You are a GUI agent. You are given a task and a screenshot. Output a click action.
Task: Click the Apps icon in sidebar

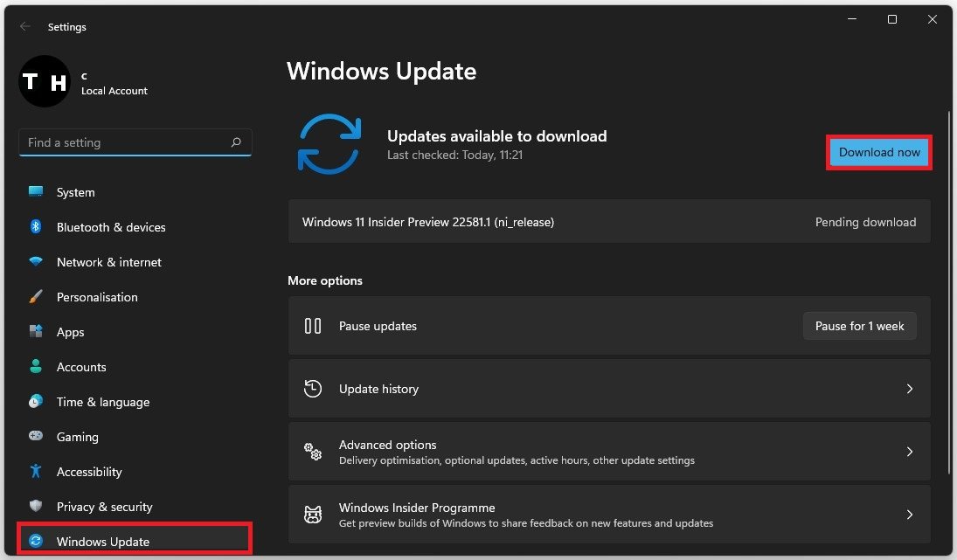36,331
